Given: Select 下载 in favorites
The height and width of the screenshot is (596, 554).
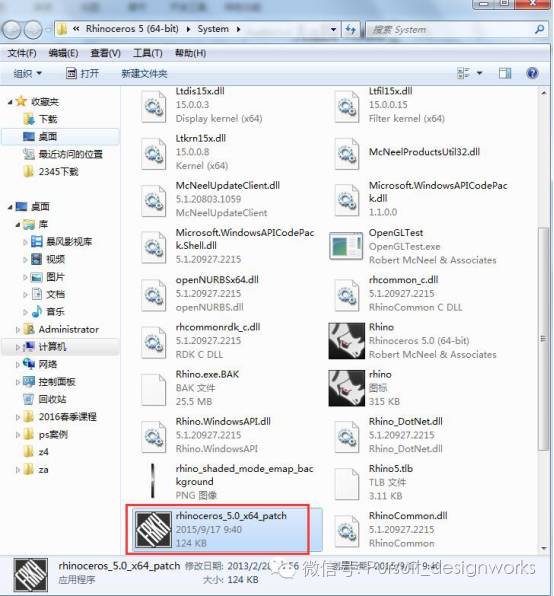Looking at the screenshot, I should (48, 119).
